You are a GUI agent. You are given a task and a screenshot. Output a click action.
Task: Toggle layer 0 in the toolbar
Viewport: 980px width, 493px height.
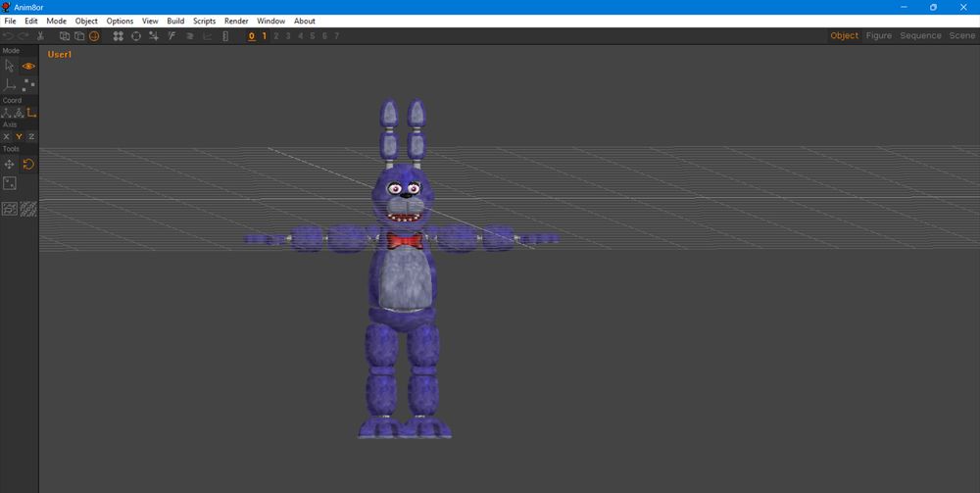[252, 36]
